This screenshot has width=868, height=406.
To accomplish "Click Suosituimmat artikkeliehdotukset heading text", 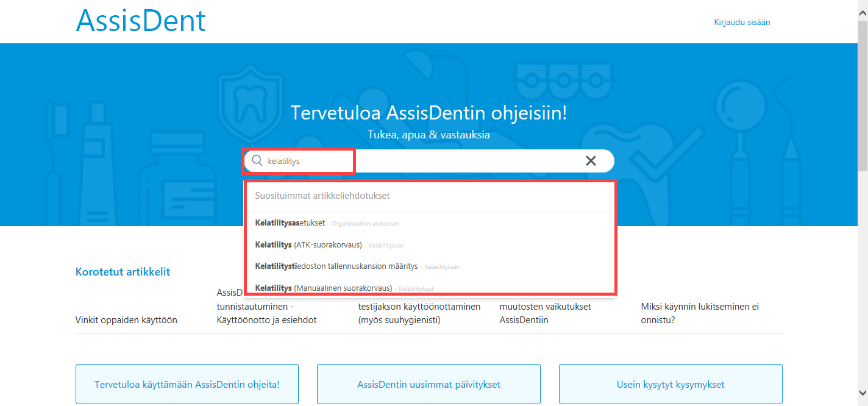I will coord(322,196).
